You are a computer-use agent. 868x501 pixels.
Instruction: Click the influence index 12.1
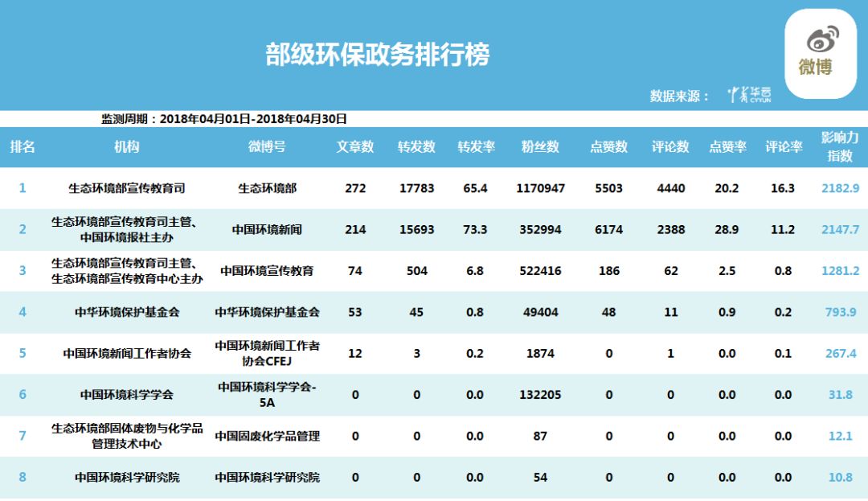point(841,436)
